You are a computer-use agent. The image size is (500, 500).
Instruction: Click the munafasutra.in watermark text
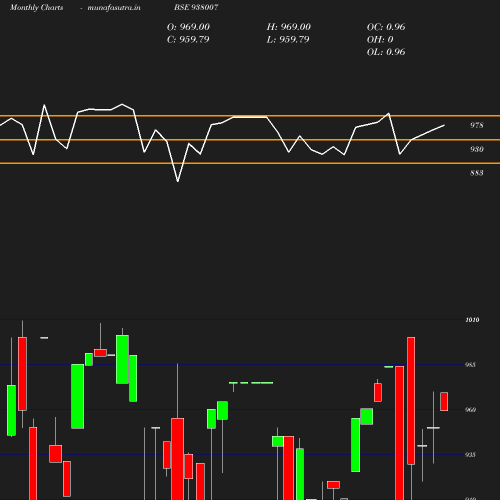[114, 7]
